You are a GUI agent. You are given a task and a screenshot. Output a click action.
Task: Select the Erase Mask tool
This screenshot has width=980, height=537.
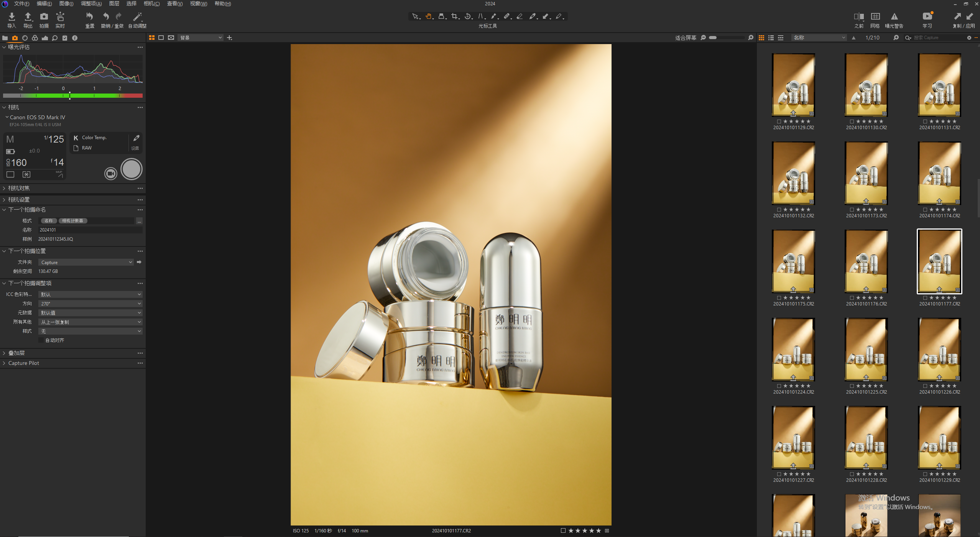point(520,16)
